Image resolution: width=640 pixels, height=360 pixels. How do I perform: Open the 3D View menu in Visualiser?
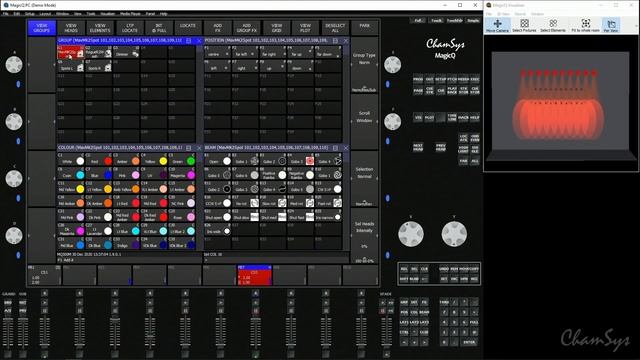pyautogui.click(x=503, y=14)
